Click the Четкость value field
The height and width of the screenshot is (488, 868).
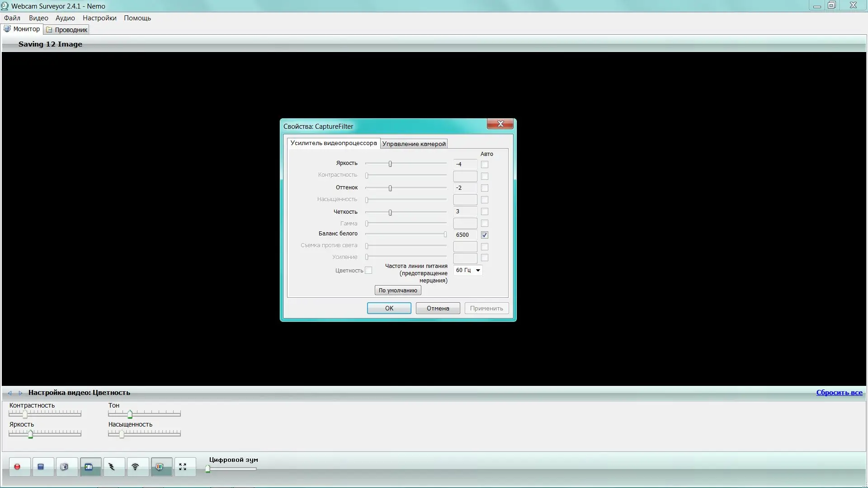coord(465,211)
